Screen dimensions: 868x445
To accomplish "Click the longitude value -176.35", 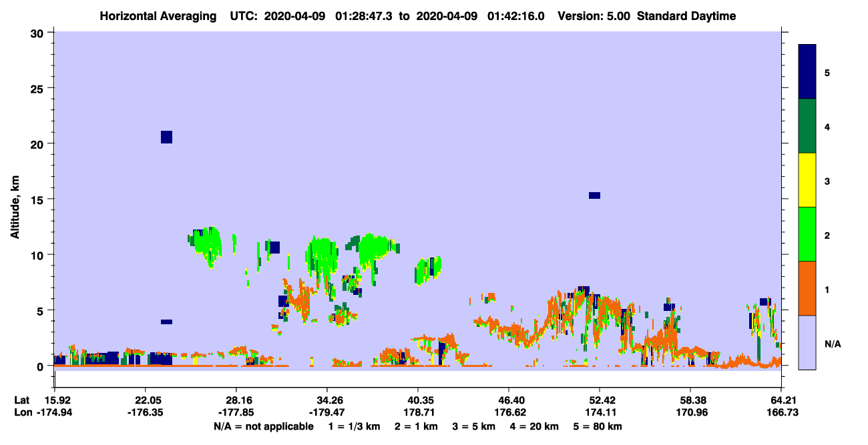I will pyautogui.click(x=146, y=412).
